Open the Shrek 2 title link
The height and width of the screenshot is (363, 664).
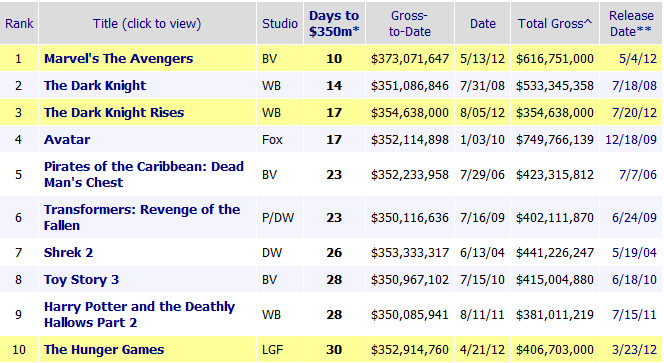(68, 253)
